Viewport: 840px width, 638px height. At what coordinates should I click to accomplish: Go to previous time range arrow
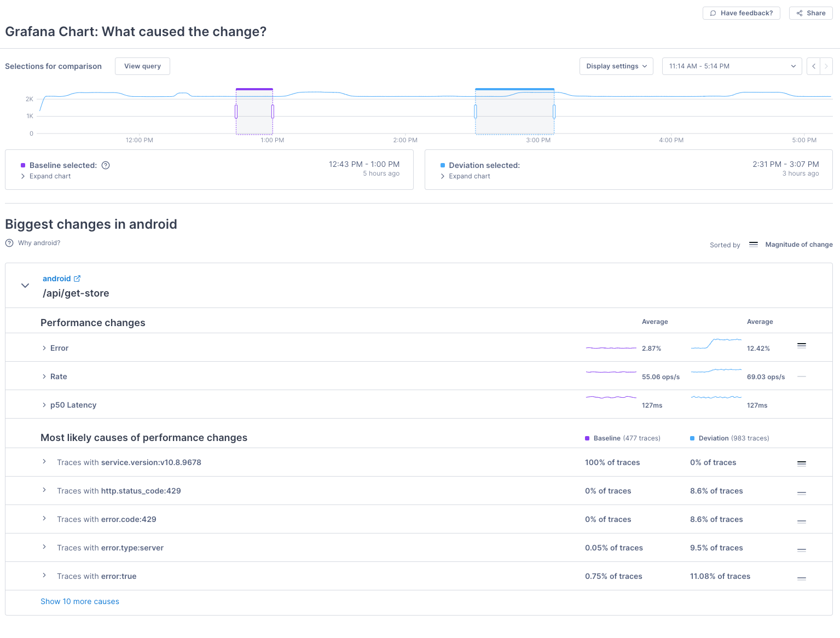(x=814, y=66)
